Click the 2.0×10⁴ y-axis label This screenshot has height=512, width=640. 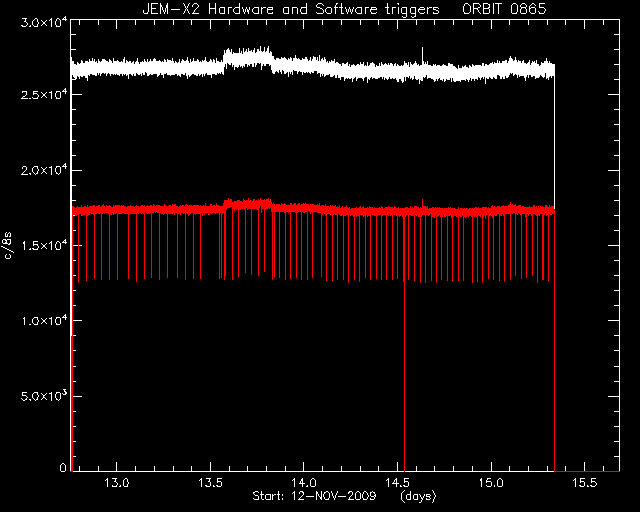tap(44, 169)
